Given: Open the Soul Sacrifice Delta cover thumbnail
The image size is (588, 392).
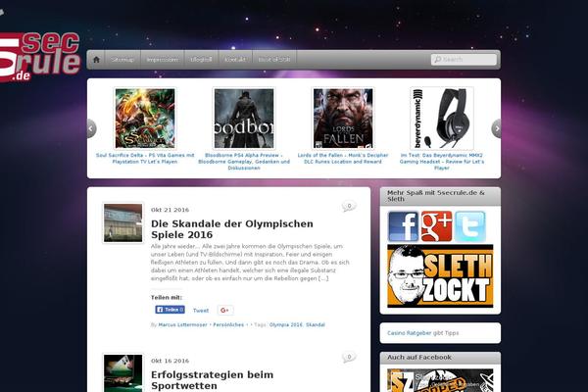Looking at the screenshot, I should coord(145,119).
